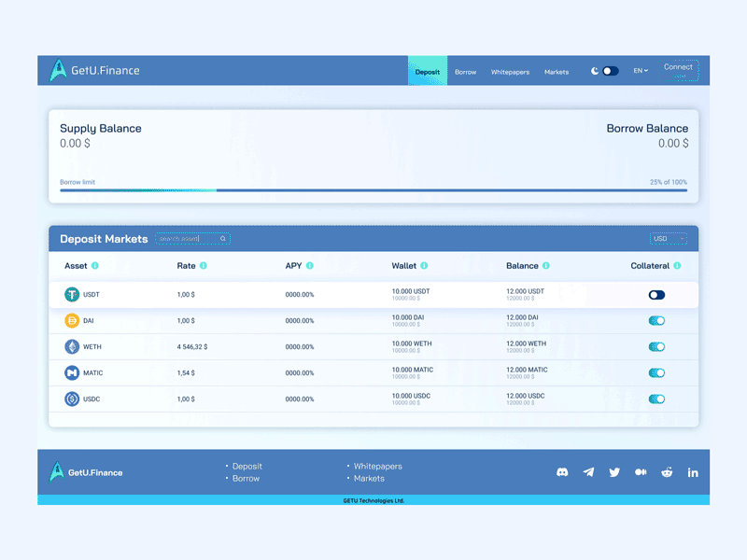The width and height of the screenshot is (747, 560).
Task: Open the Reddit footer icon
Action: pyautogui.click(x=667, y=472)
